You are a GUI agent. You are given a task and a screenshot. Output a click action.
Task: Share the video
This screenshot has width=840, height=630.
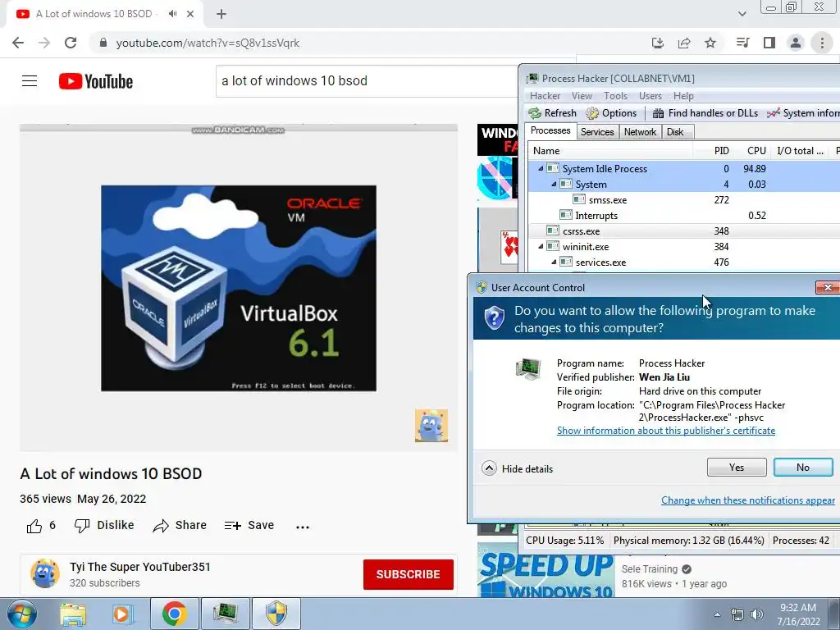[x=180, y=526]
